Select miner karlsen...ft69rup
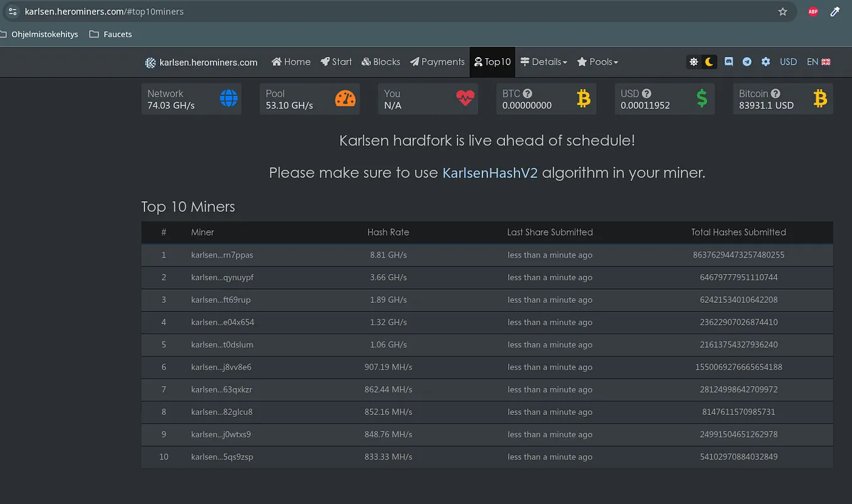 pos(221,300)
